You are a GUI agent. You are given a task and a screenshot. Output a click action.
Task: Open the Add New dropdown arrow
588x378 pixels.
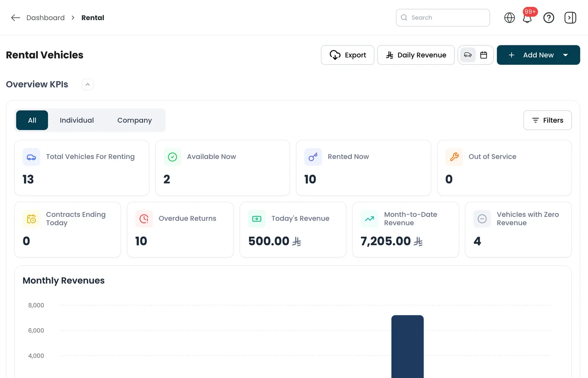pos(566,55)
